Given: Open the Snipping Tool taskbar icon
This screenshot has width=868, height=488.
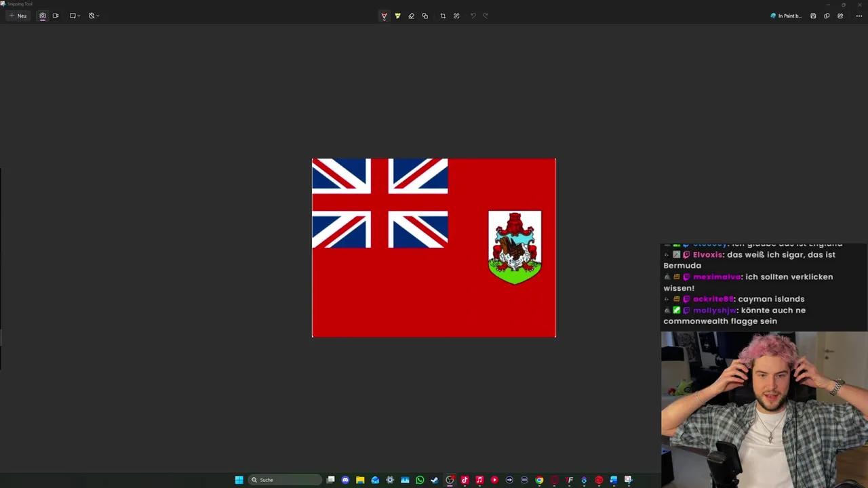Looking at the screenshot, I should [629, 480].
